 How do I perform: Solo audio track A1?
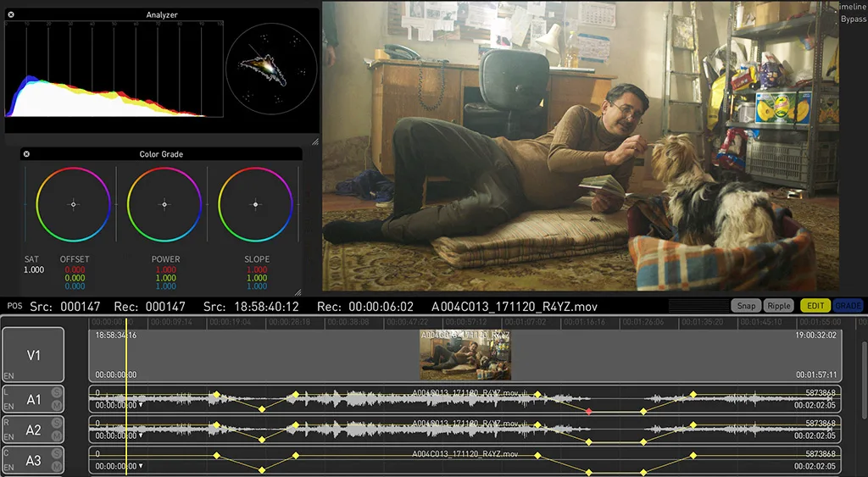[57, 392]
